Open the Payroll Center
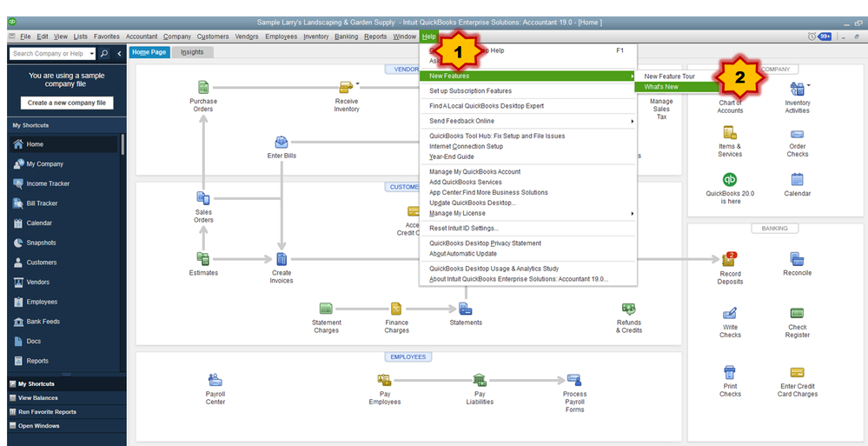 tap(215, 380)
